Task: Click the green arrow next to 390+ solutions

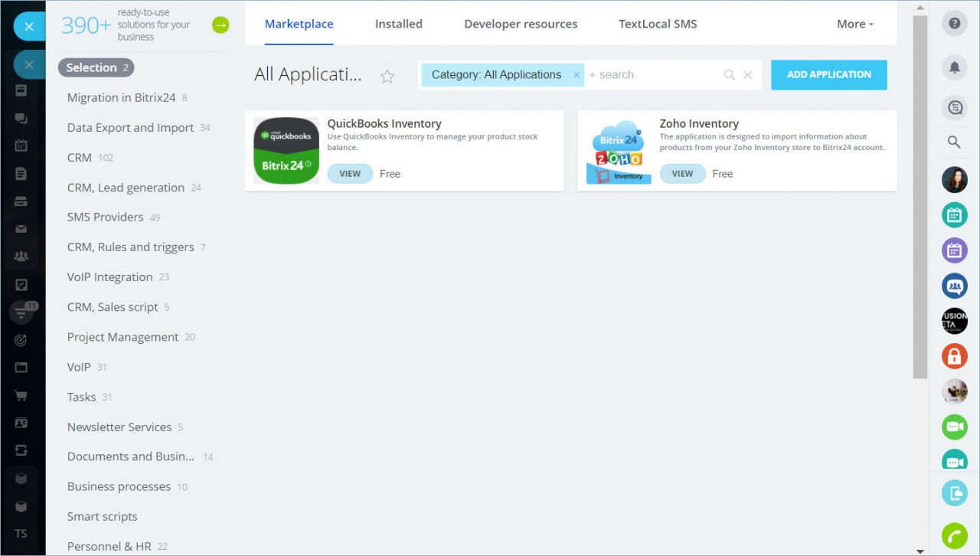Action: pyautogui.click(x=220, y=25)
